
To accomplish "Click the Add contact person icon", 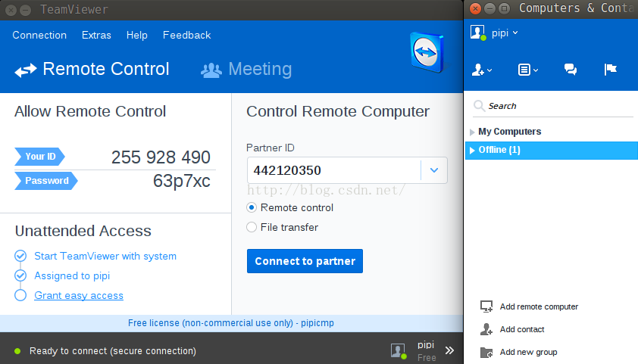I will tap(486, 329).
